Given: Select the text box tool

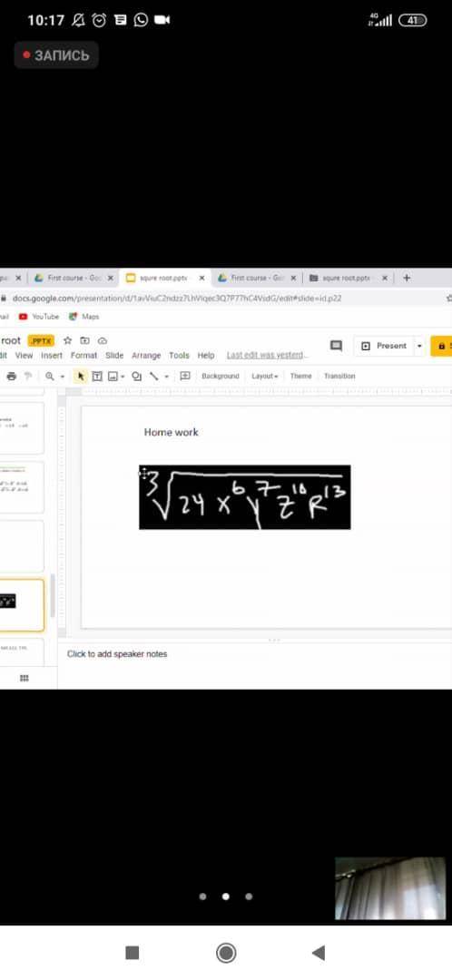Looking at the screenshot, I should (x=97, y=377).
